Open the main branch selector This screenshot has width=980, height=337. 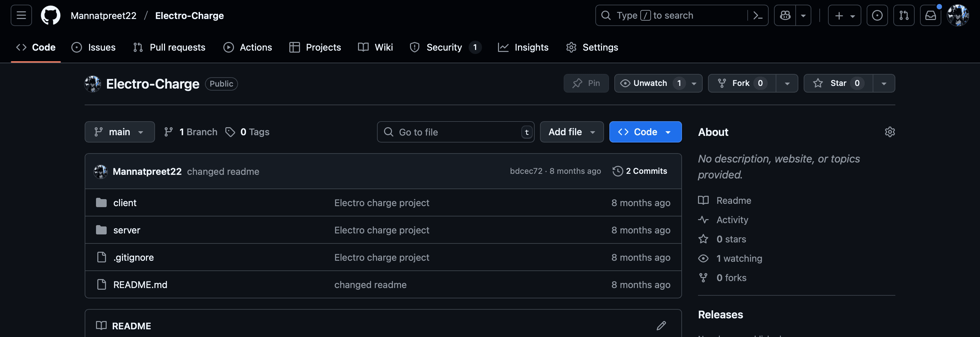(x=119, y=132)
